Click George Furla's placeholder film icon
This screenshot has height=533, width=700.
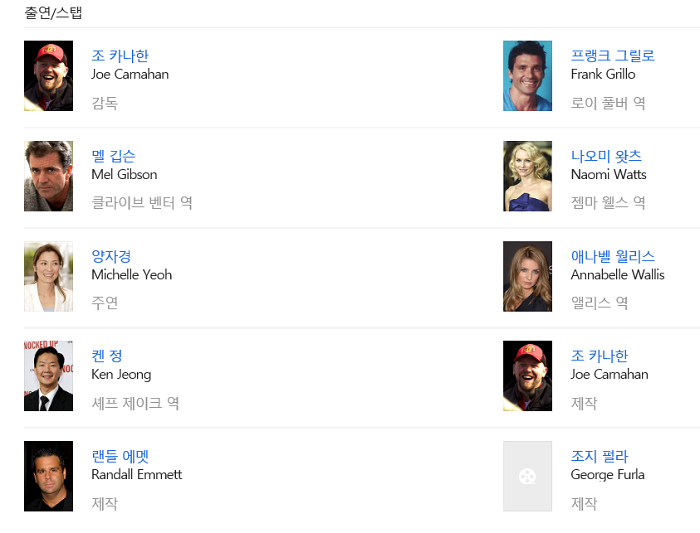(527, 476)
